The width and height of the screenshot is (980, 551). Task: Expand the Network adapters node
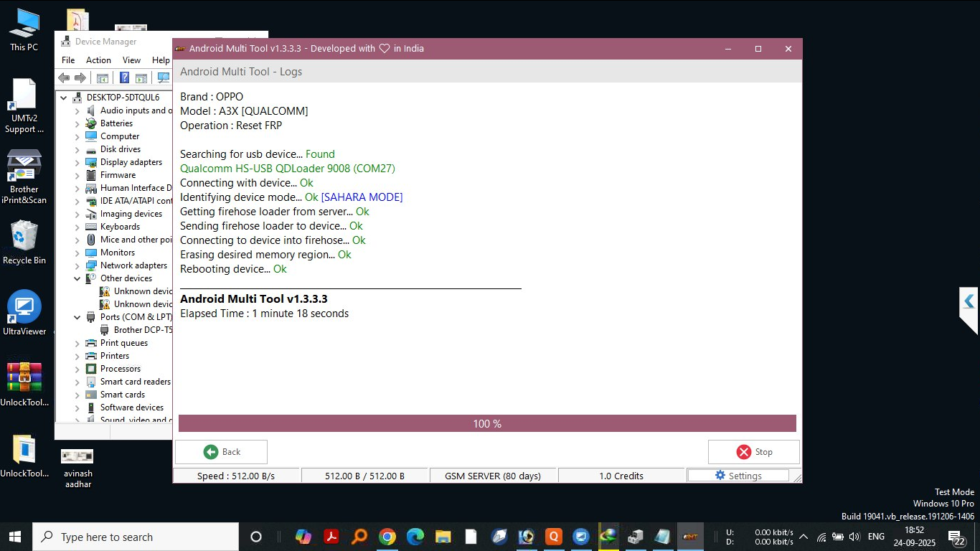77,265
